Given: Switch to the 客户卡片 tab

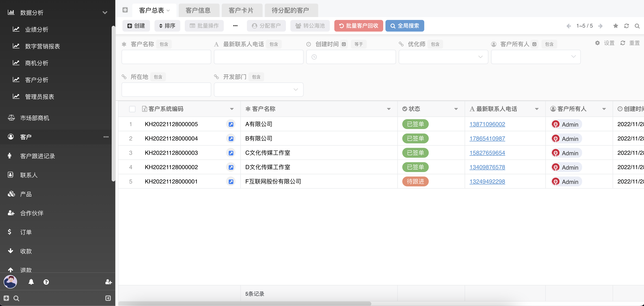Looking at the screenshot, I should point(242,10).
